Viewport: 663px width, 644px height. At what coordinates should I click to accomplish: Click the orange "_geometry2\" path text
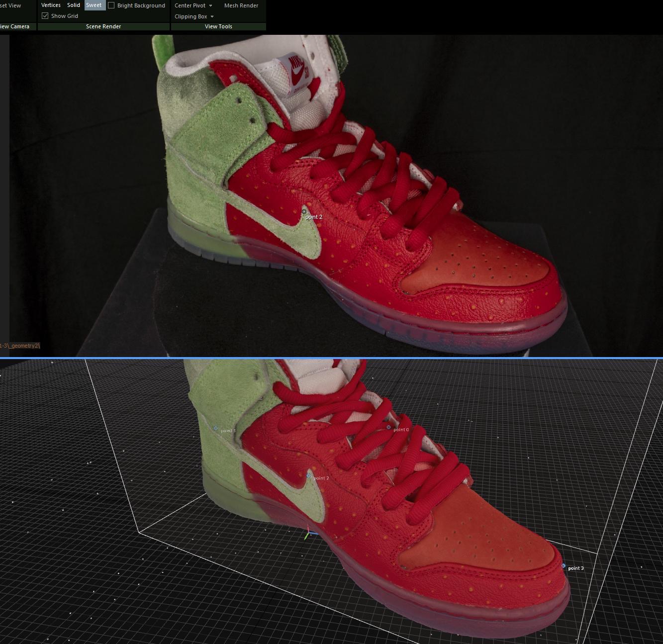point(23,346)
